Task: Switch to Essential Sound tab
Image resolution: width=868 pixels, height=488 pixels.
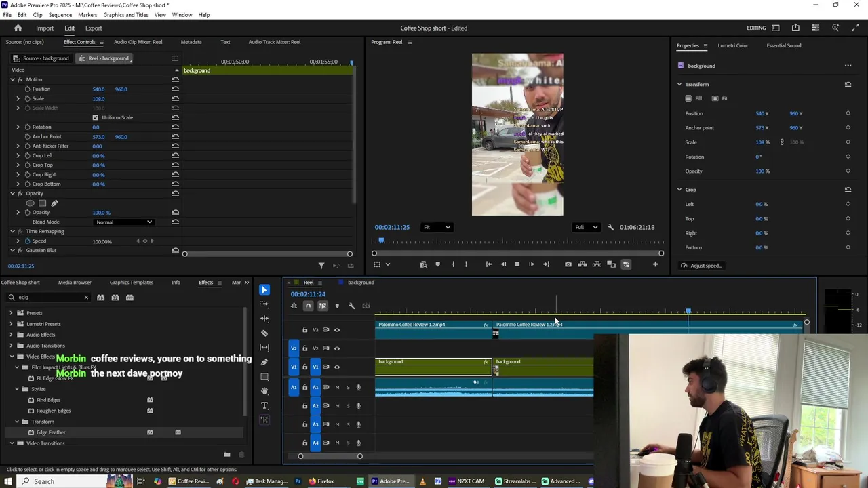Action: pyautogui.click(x=783, y=45)
